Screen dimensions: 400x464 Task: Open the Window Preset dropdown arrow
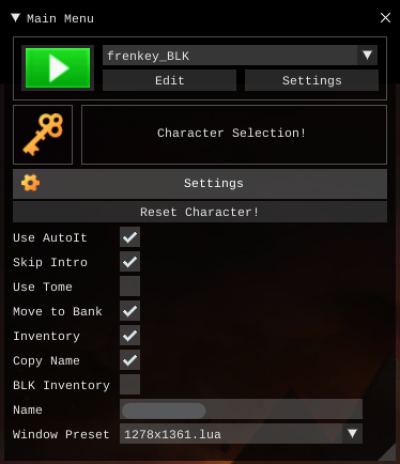coord(352,434)
